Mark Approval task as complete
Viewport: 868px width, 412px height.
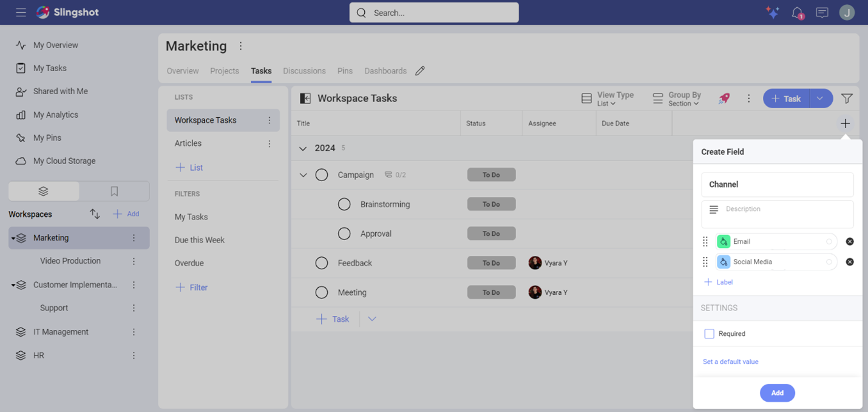pyautogui.click(x=344, y=233)
